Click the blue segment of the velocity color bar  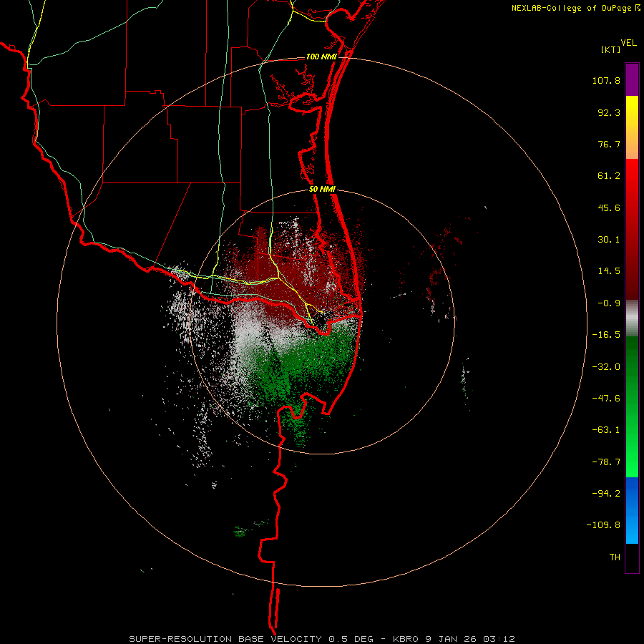coord(632,510)
